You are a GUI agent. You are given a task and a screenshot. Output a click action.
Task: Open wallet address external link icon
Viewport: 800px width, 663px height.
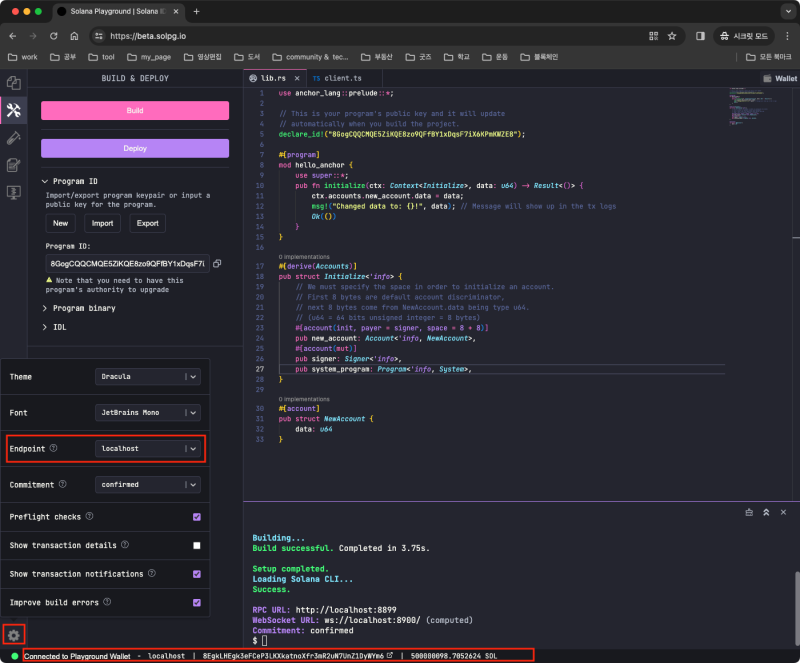pyautogui.click(x=390, y=655)
